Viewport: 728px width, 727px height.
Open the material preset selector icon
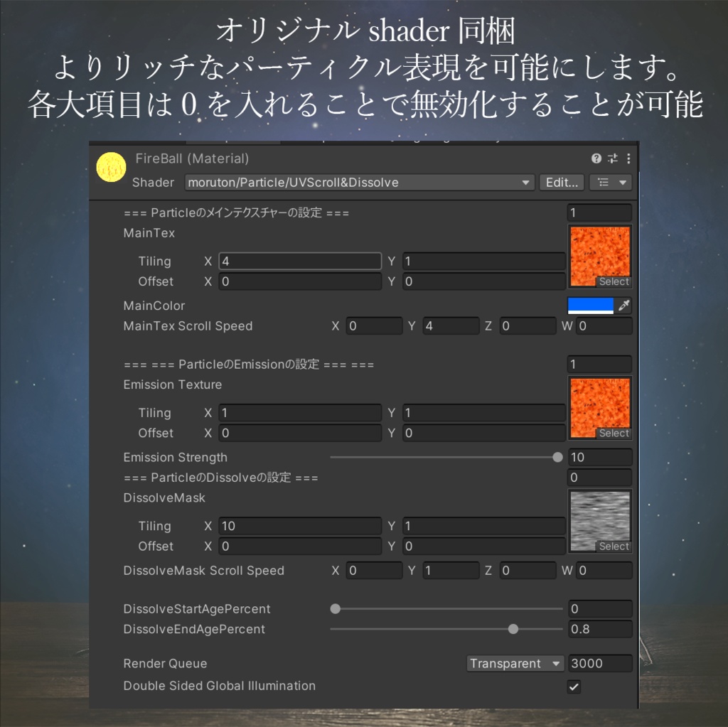click(612, 158)
